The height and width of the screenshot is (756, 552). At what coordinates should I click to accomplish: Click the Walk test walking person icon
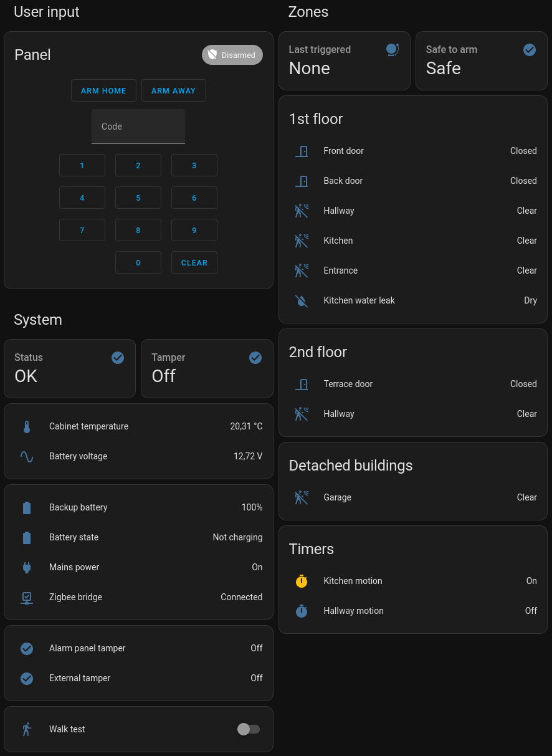pos(27,730)
